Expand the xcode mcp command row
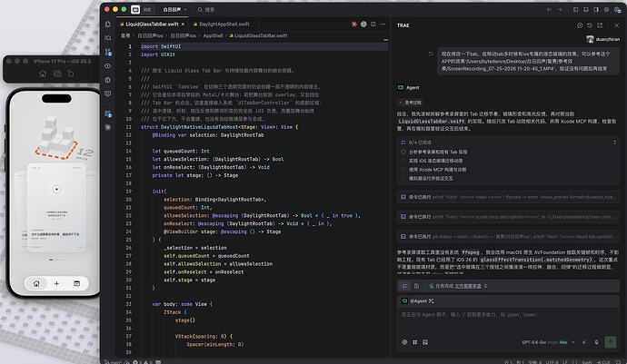The image size is (627, 364). pyautogui.click(x=508, y=217)
